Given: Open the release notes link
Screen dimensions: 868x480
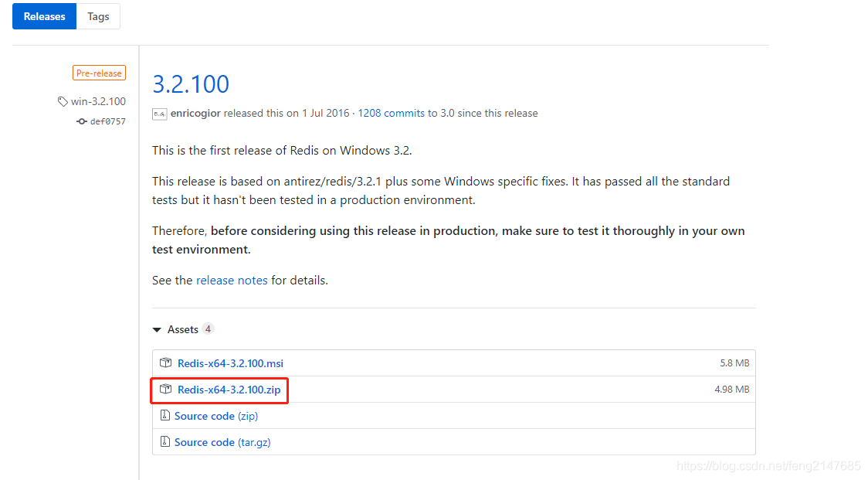Looking at the screenshot, I should 232,281.
